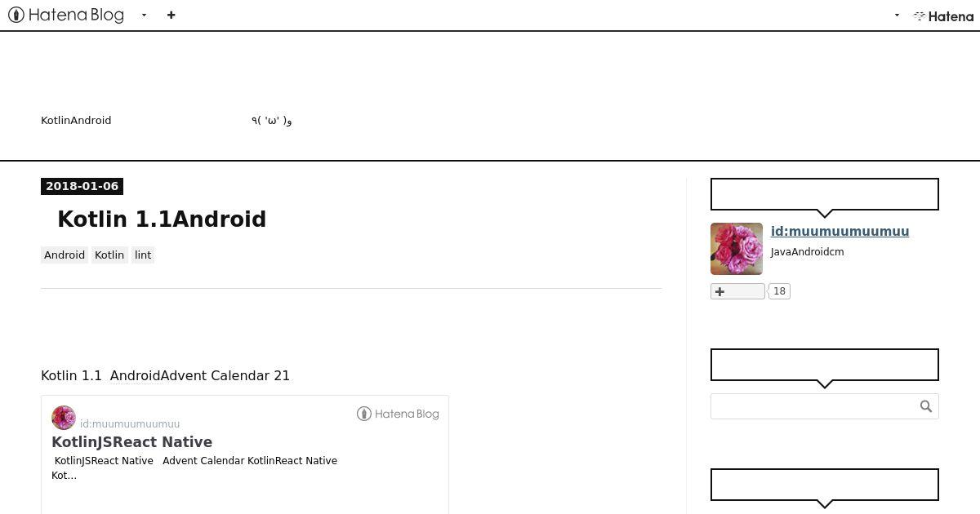Open the rose profile avatar in the sidebar
980x514 pixels.
tap(737, 249)
